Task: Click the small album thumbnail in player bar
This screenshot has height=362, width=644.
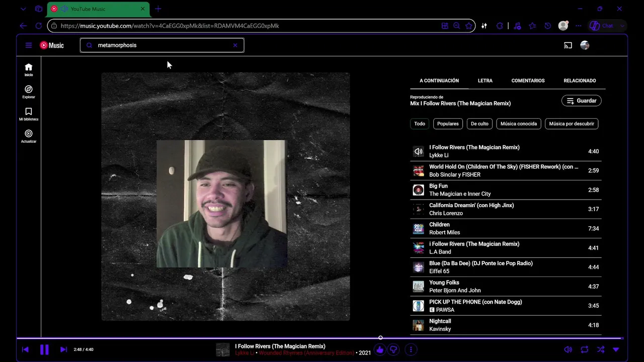Action: (x=223, y=349)
